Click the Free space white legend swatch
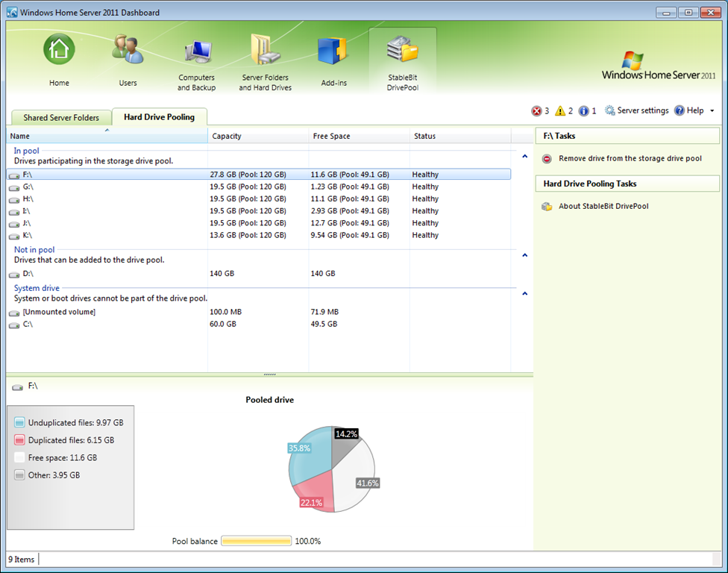 tap(19, 457)
